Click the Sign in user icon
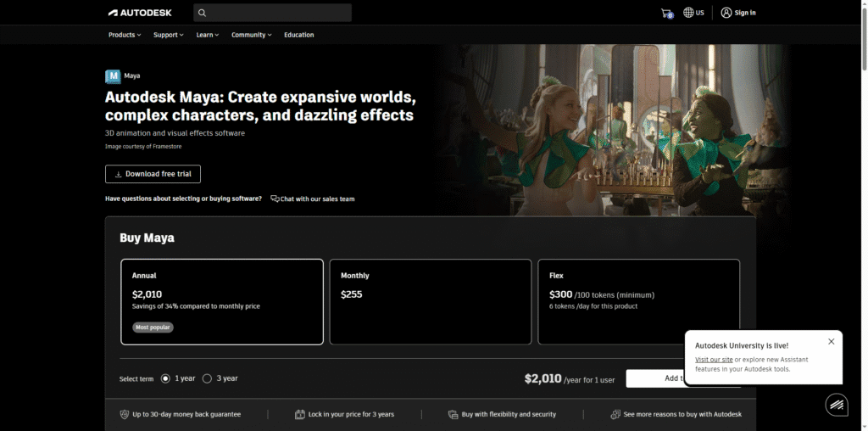 click(726, 13)
